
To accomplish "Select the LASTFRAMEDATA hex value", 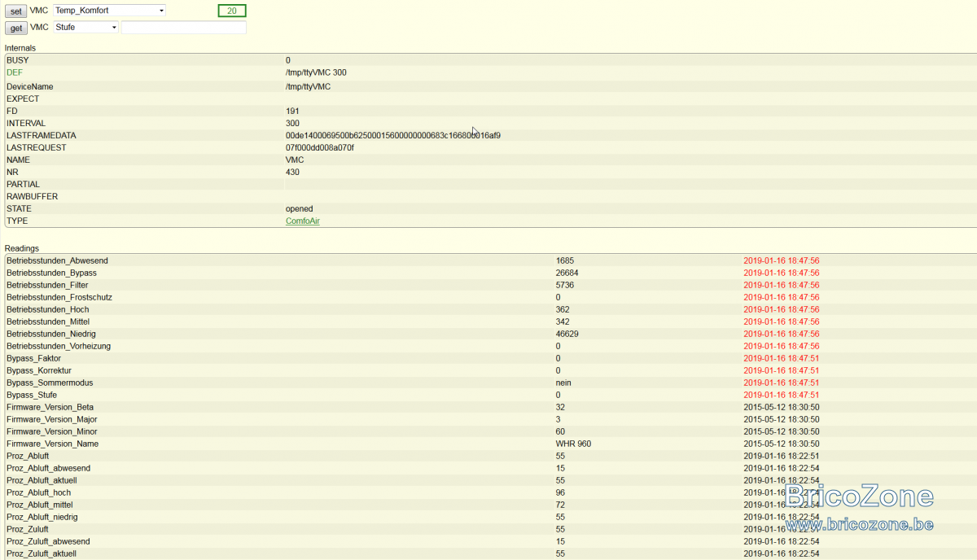I will click(x=393, y=135).
